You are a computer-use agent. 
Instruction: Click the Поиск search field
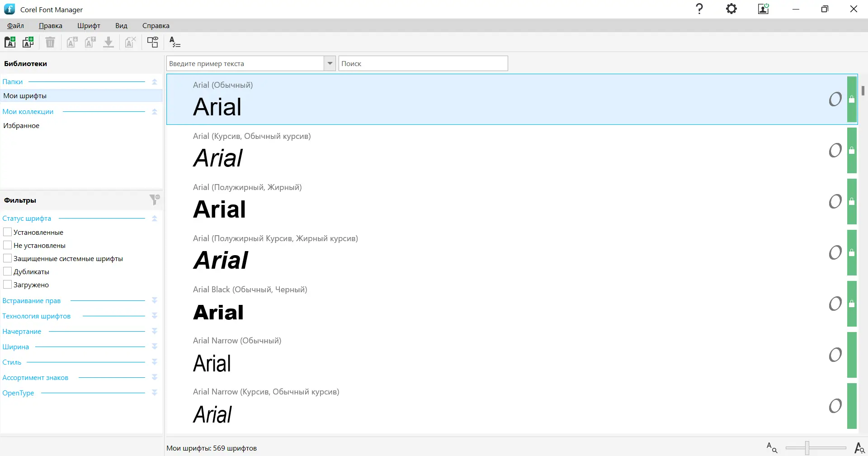[x=423, y=63]
